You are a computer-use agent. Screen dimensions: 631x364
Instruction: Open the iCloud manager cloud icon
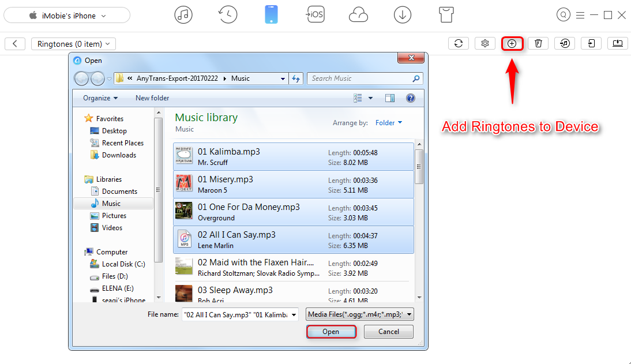[x=358, y=16]
